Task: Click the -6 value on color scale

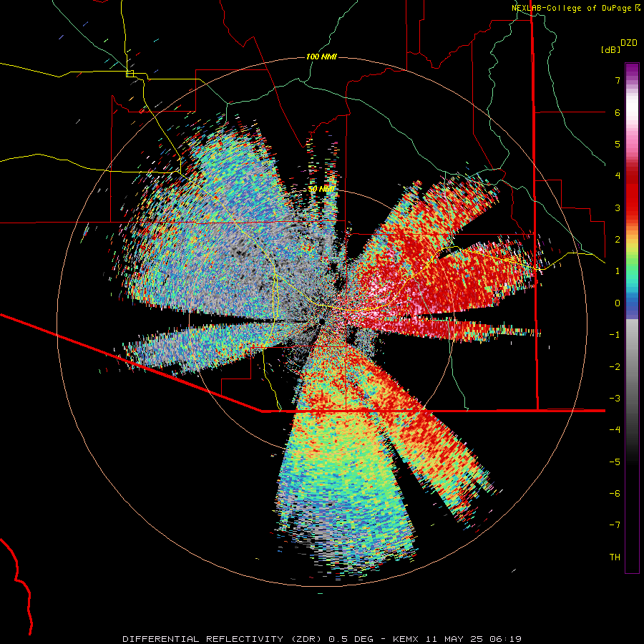Action: [x=615, y=494]
